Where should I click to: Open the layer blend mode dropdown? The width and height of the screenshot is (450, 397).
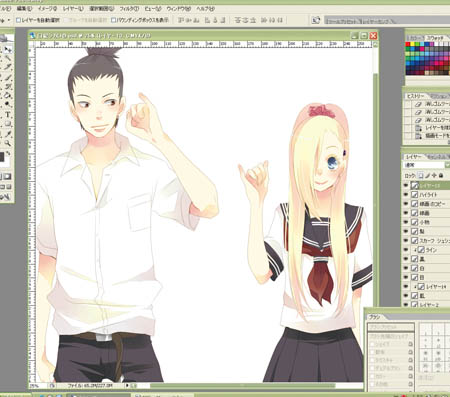447,165
